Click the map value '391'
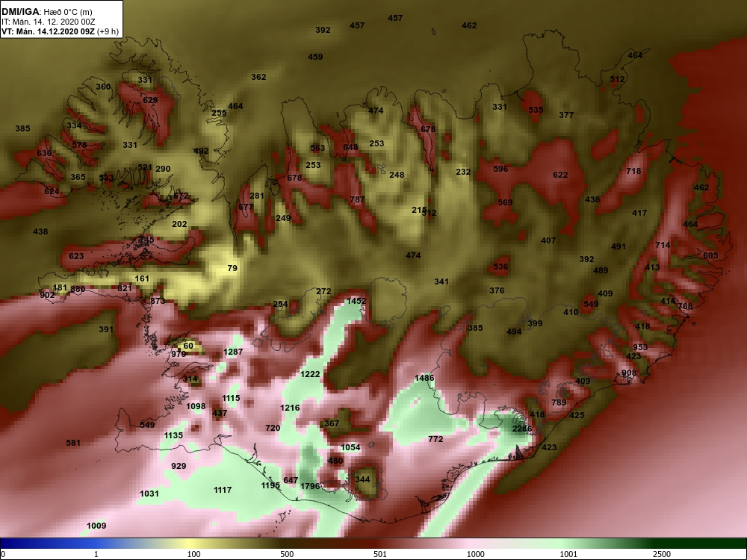 pyautogui.click(x=106, y=329)
